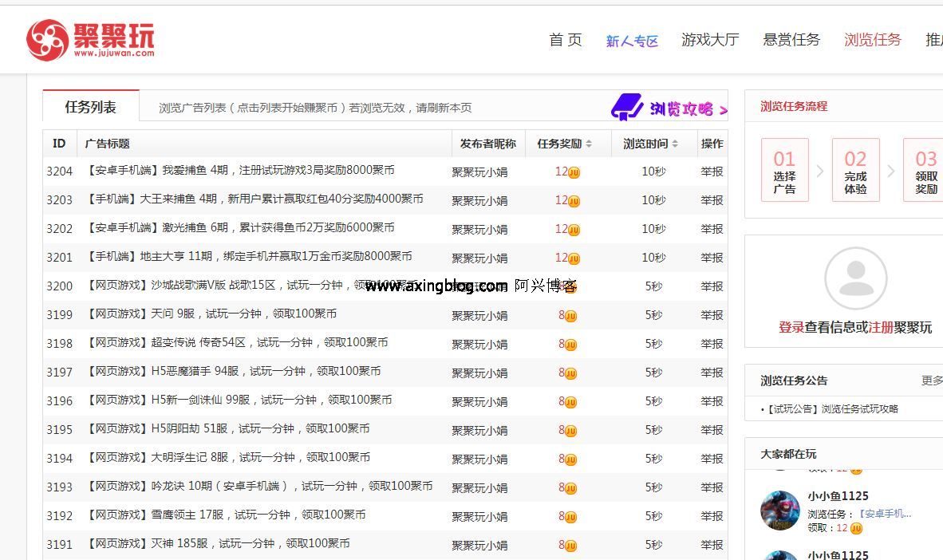This screenshot has height=560, width=943.
Task: Open the 我爱捕鱼 4期 ad task
Action: (240, 170)
